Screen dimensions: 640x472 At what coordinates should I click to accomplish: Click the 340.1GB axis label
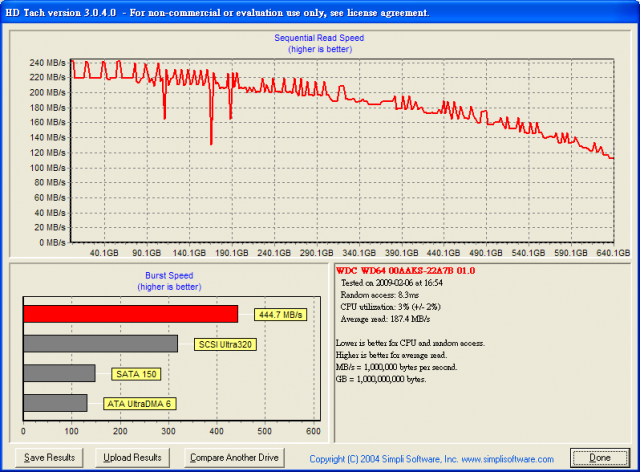coord(359,253)
